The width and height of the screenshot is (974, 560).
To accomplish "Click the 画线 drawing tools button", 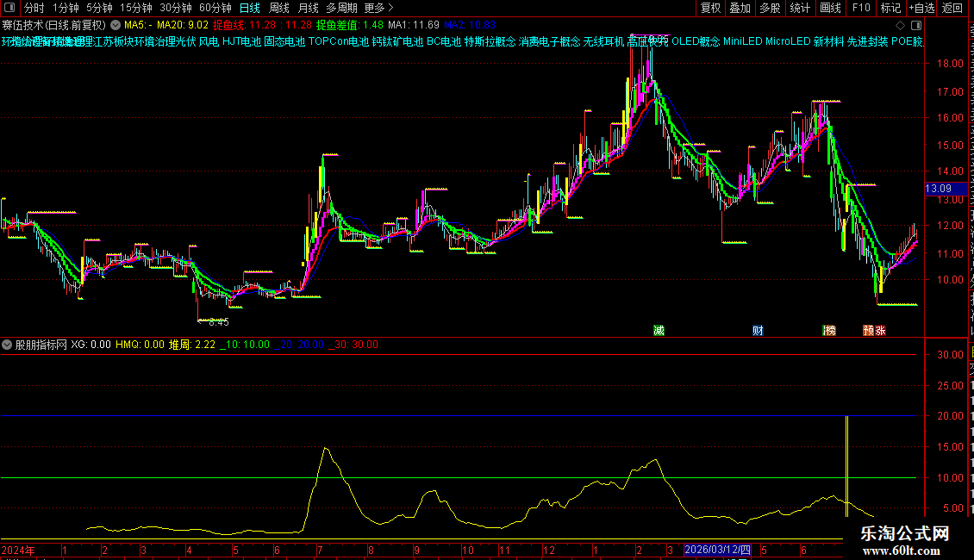I will click(830, 8).
